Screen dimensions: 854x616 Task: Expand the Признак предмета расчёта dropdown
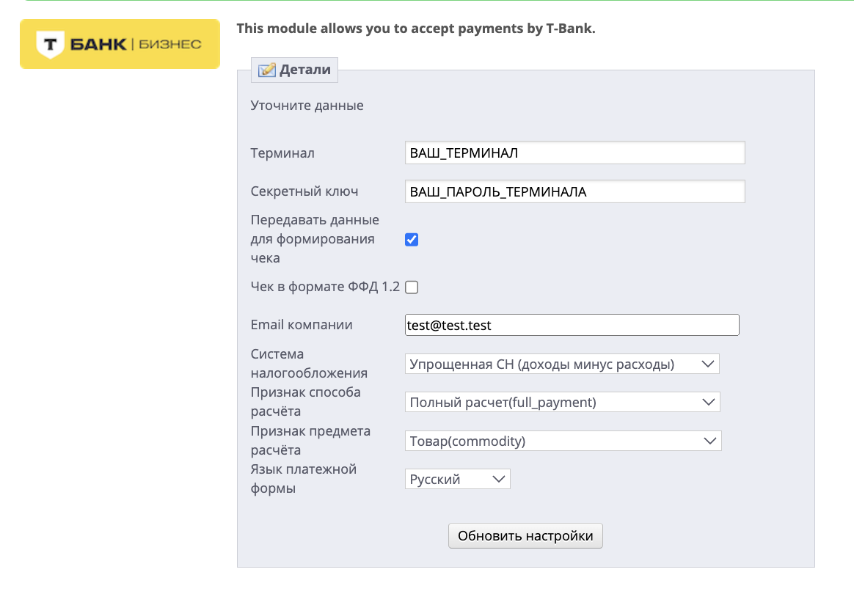563,441
